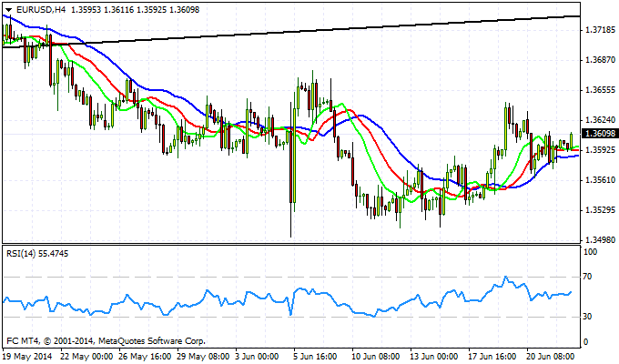
Task: Select the EURUSD,H4 chart title text
Action: pyautogui.click(x=41, y=10)
